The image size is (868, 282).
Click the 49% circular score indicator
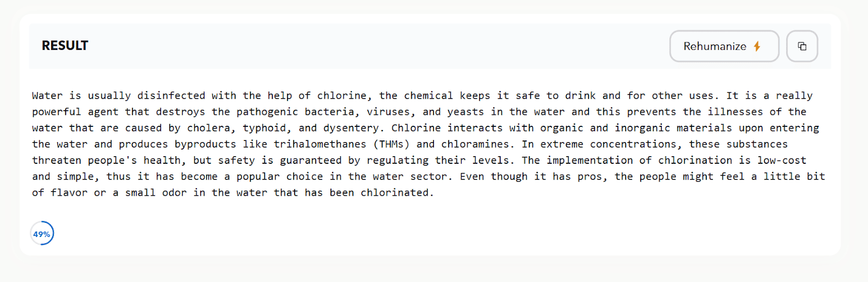(42, 234)
